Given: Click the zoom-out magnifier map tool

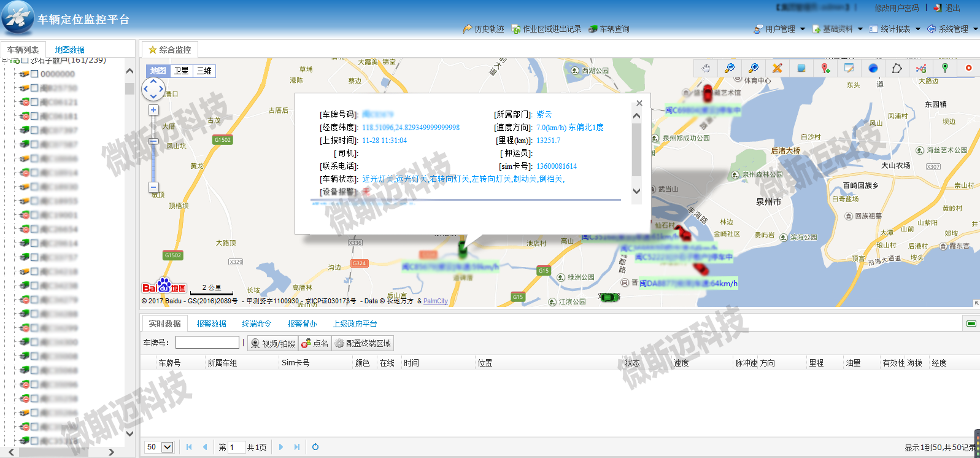Looking at the screenshot, I should tap(730, 68).
